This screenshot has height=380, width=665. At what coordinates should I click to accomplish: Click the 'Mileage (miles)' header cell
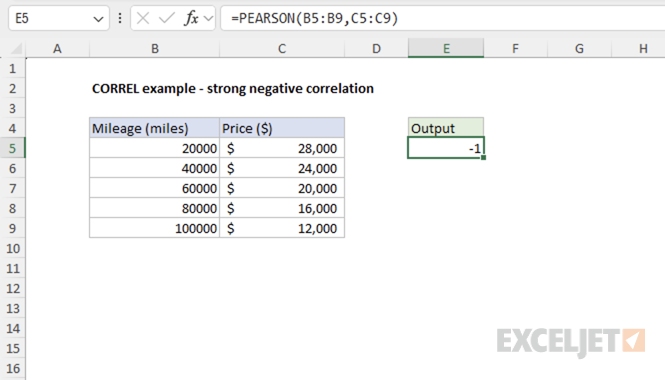click(x=154, y=128)
